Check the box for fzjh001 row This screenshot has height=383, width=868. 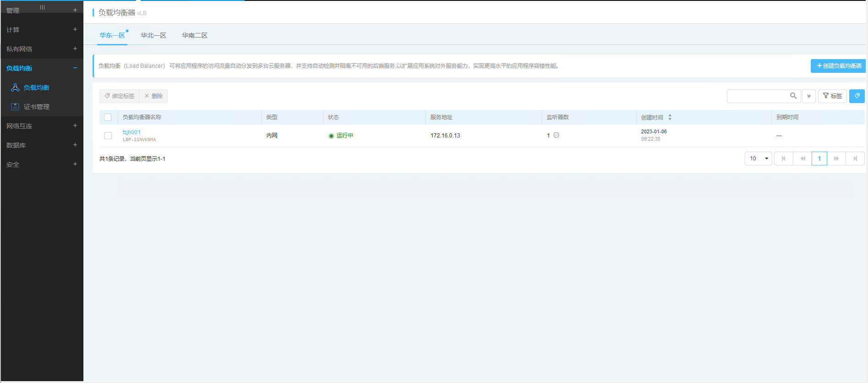[108, 136]
